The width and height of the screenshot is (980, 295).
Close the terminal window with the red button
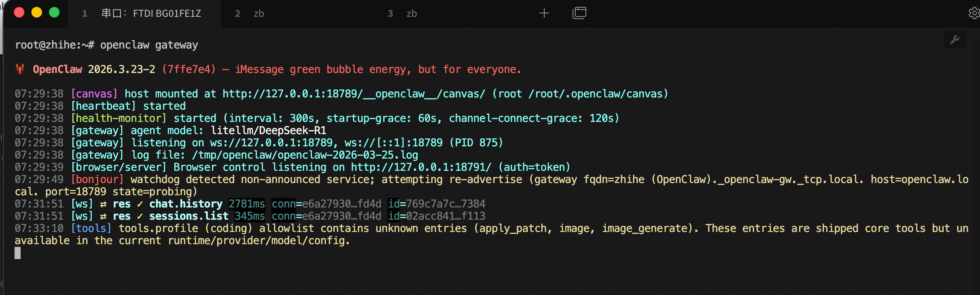[19, 13]
